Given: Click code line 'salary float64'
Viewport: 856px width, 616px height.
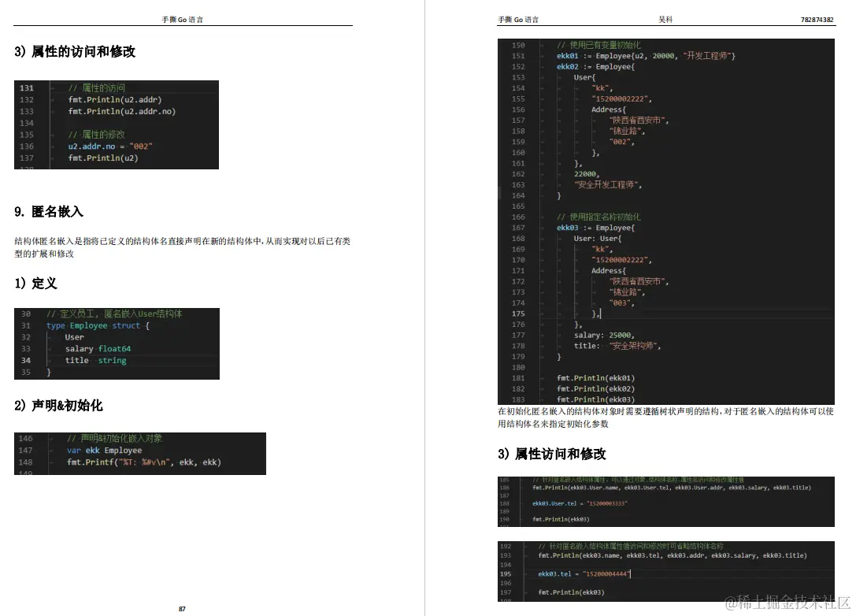Looking at the screenshot, I should (98, 348).
